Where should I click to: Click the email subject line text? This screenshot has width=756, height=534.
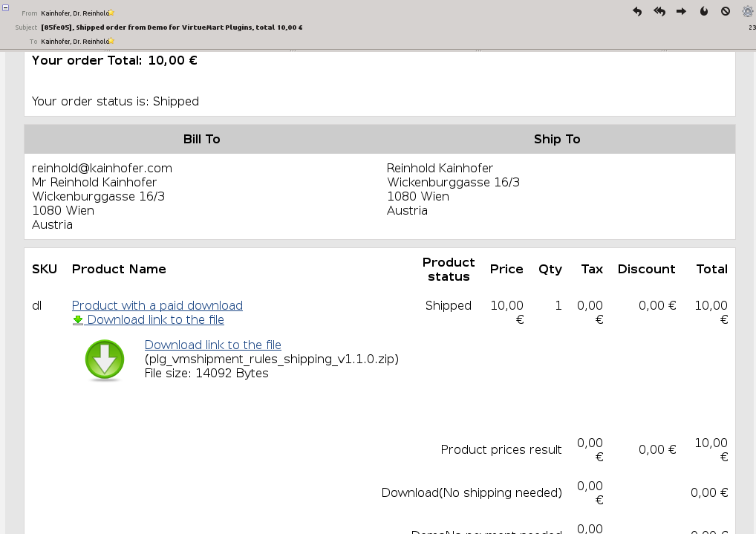[172, 27]
